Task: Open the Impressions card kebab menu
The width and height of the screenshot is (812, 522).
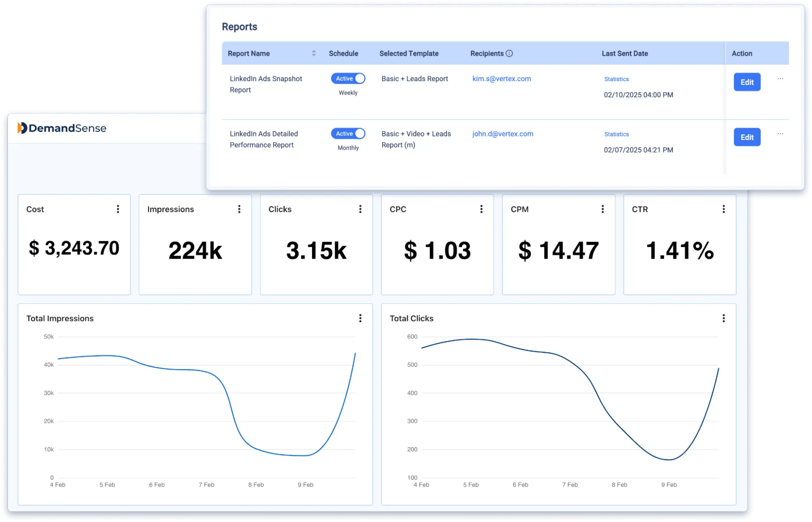Action: pos(239,209)
